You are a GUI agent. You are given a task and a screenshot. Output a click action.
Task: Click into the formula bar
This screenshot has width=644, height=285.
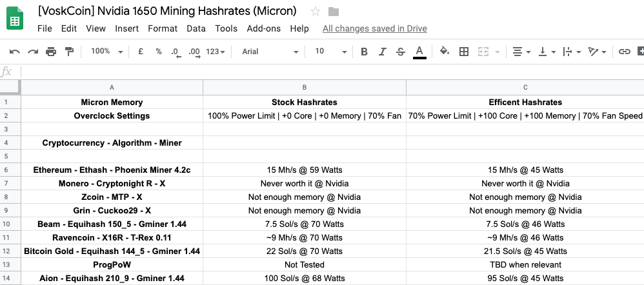[x=332, y=72]
